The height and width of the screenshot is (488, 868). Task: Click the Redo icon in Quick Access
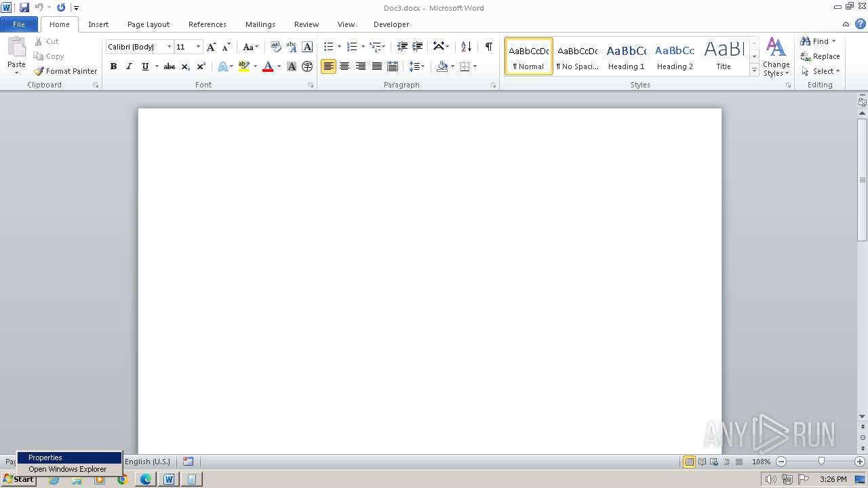pyautogui.click(x=61, y=7)
